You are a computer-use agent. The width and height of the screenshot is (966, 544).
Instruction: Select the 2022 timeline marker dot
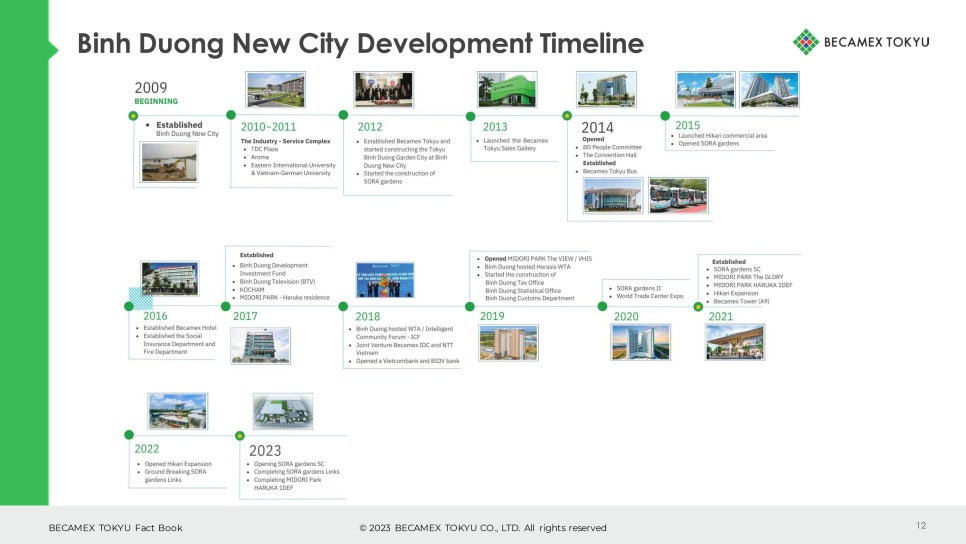pyautogui.click(x=129, y=435)
